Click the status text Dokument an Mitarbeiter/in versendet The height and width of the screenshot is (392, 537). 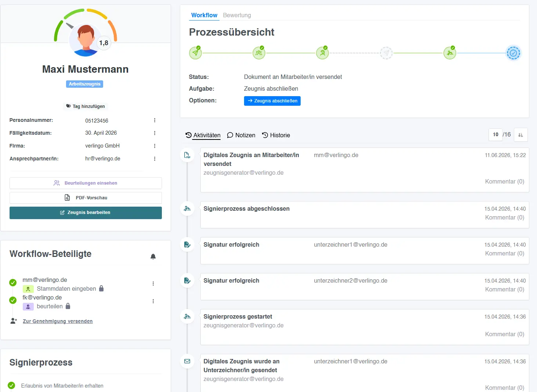click(293, 77)
